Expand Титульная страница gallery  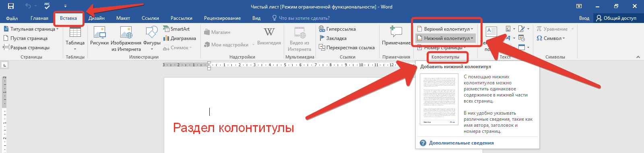click(31, 29)
